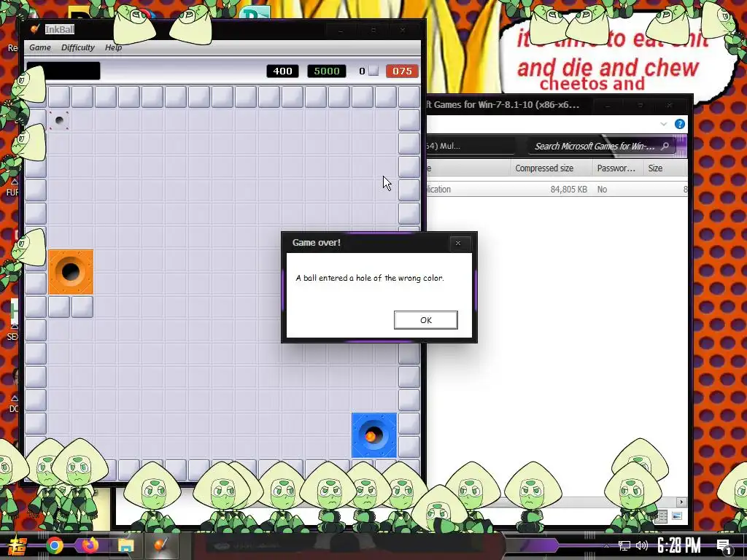Sort by Size column header
The width and height of the screenshot is (747, 560).
665,168
